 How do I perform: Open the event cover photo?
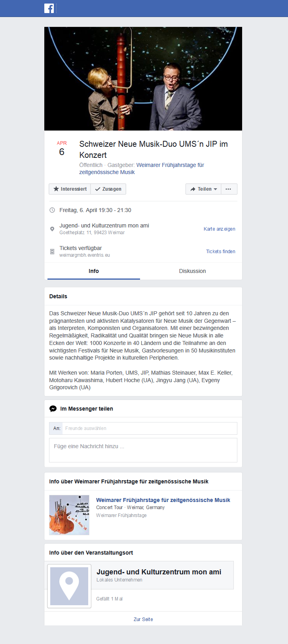143,79
